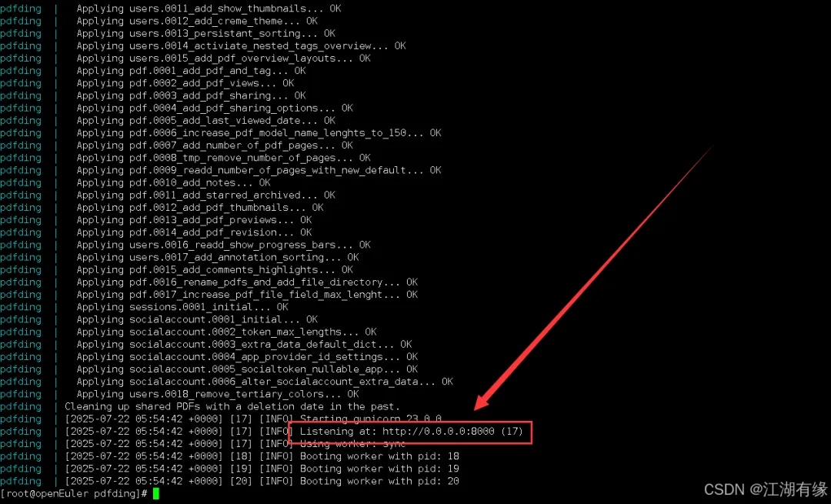Click the Using worker: sync log line
The width and height of the screenshot is (831, 504).
(x=235, y=444)
